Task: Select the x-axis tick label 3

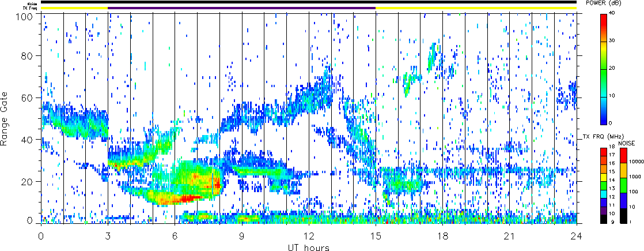Action: pyautogui.click(x=108, y=236)
